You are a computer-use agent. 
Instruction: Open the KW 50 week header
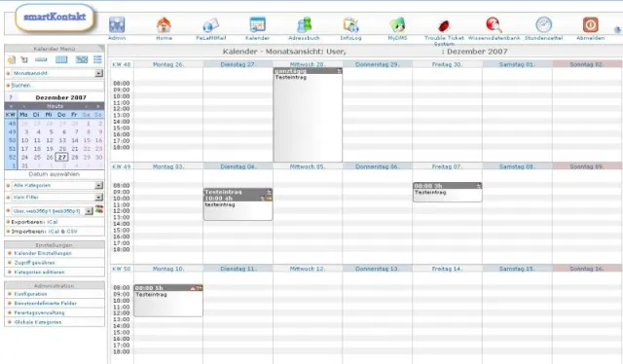(121, 269)
